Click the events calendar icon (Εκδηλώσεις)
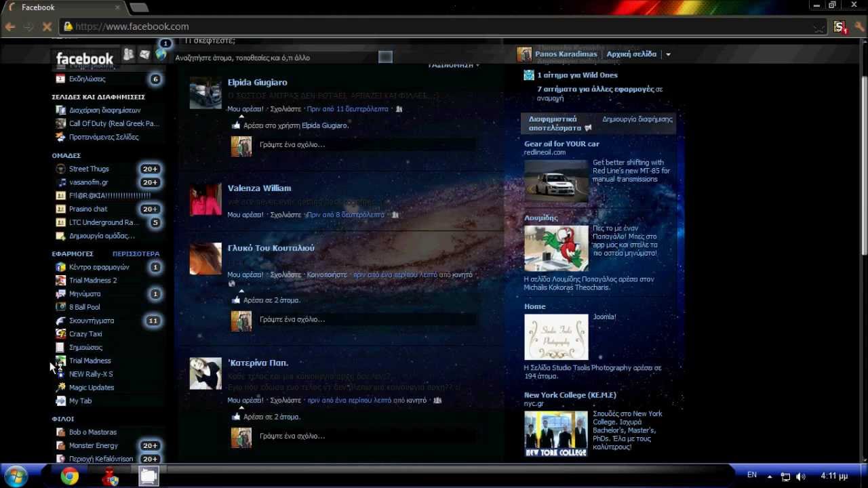The height and width of the screenshot is (488, 868). point(60,79)
